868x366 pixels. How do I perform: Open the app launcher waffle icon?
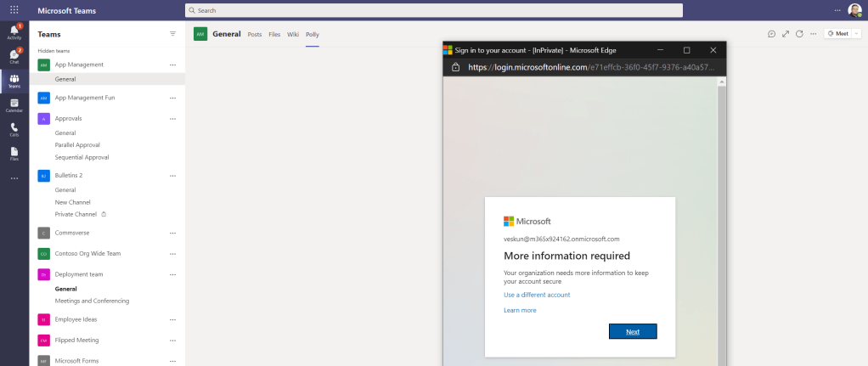click(14, 10)
